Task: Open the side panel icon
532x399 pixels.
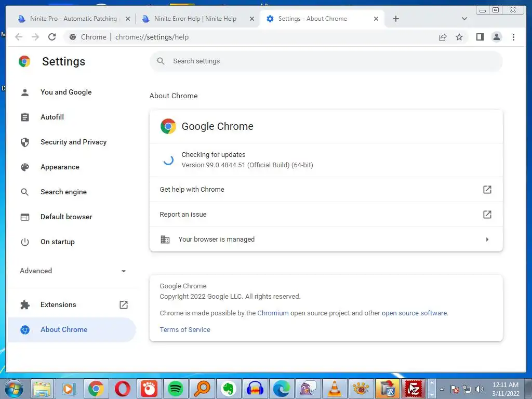Action: [x=480, y=37]
